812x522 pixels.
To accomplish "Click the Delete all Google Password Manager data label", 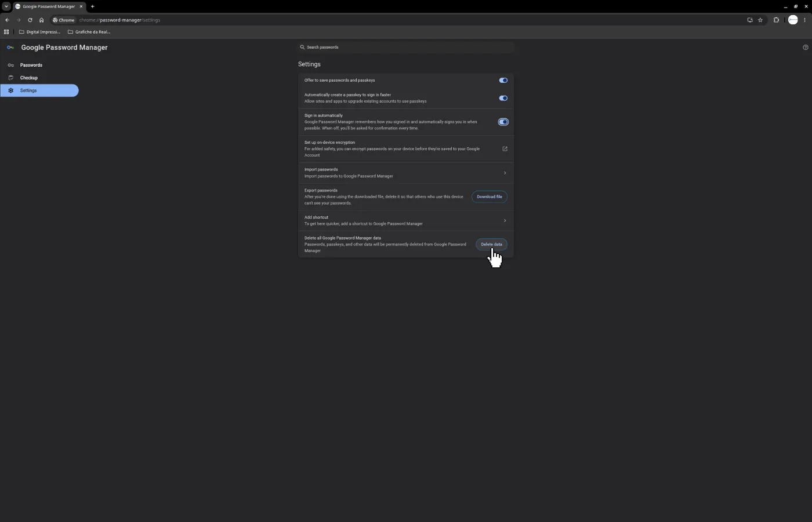I will [343, 238].
